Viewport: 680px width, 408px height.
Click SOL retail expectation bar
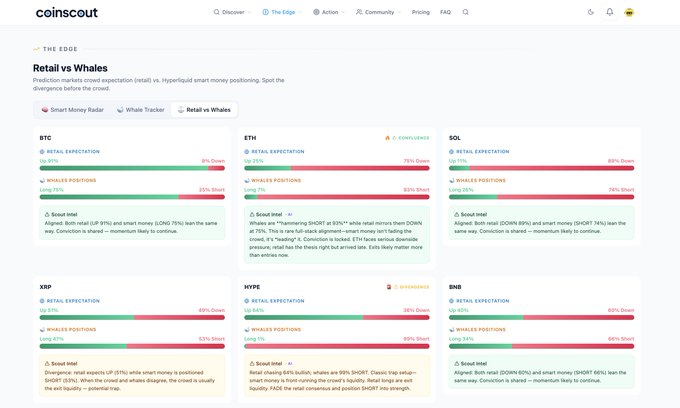coord(542,168)
